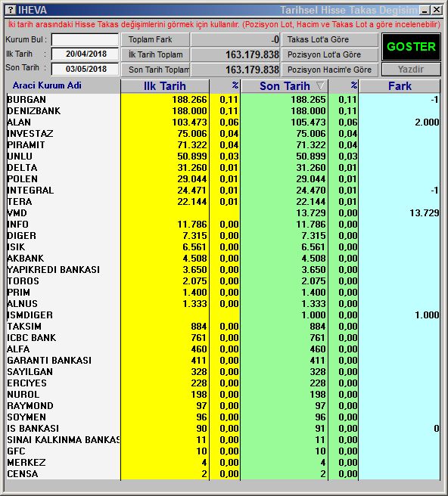448x496 pixels.
Task: Select the INVESTAZ row
Action: pos(223,134)
